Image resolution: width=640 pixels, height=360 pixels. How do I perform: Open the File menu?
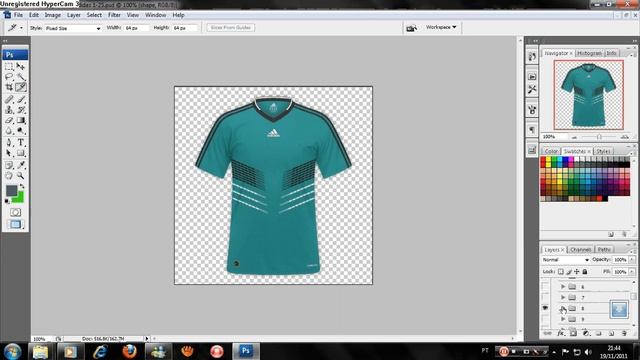point(18,15)
